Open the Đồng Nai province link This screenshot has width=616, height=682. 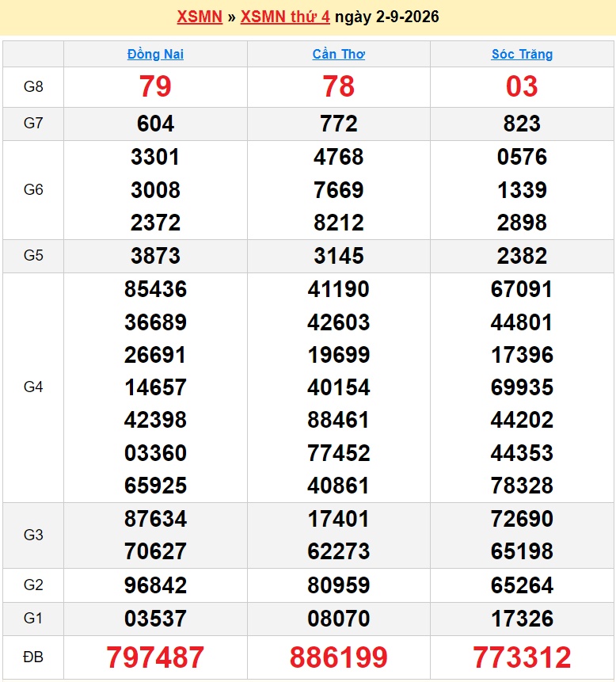pos(155,54)
